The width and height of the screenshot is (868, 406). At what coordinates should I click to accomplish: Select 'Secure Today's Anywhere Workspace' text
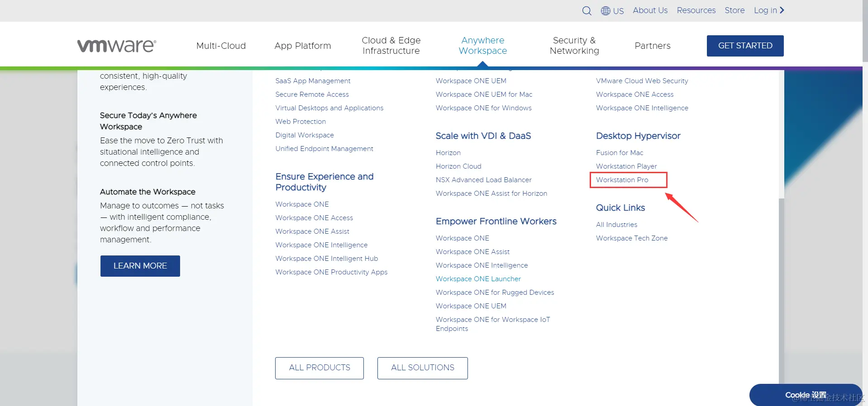(148, 121)
